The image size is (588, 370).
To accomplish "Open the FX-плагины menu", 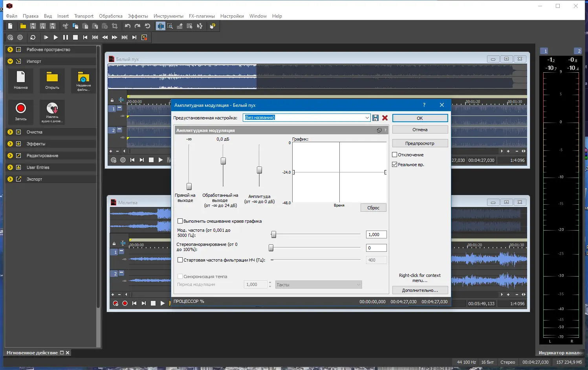I will pos(201,16).
